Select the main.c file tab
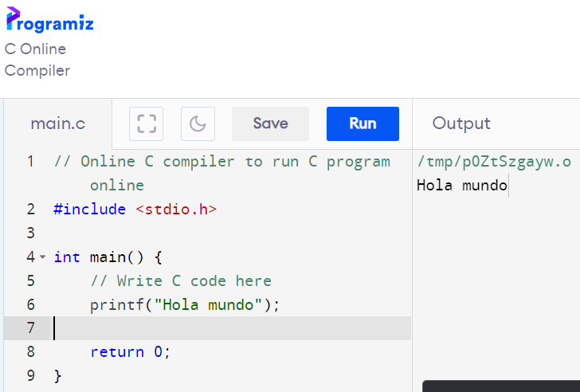 pyautogui.click(x=57, y=123)
